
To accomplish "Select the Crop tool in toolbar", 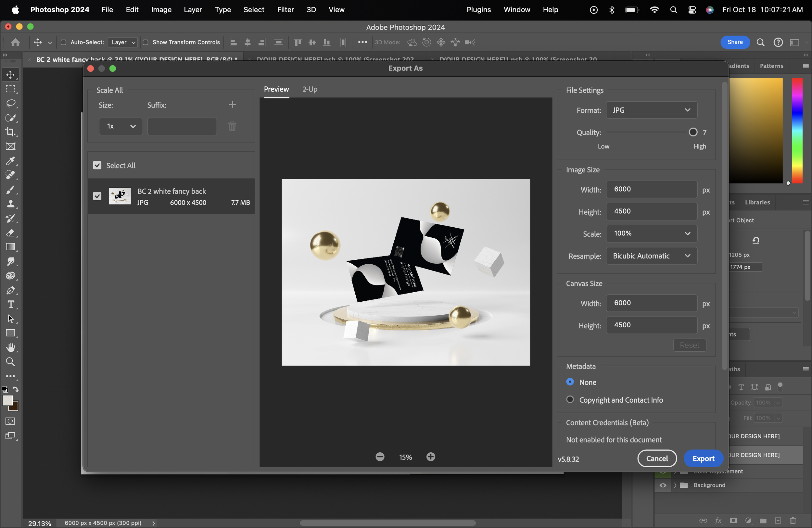I will coord(11,132).
